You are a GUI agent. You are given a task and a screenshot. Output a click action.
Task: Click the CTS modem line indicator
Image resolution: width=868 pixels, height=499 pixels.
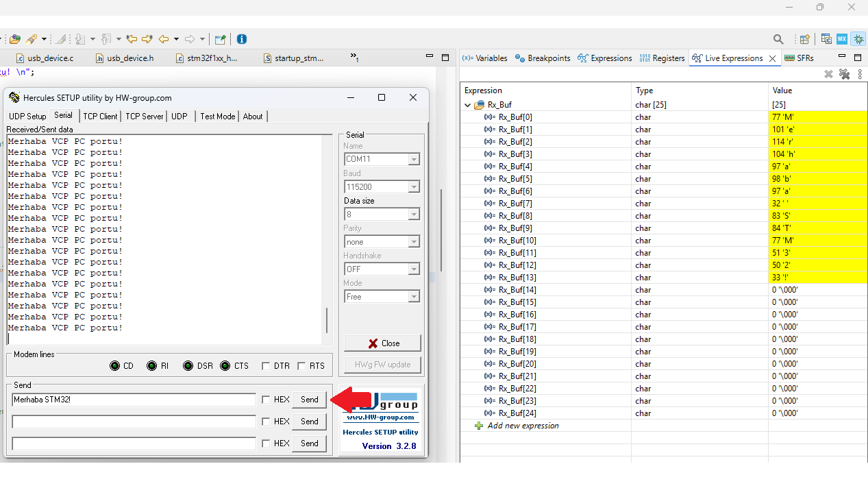(x=225, y=366)
